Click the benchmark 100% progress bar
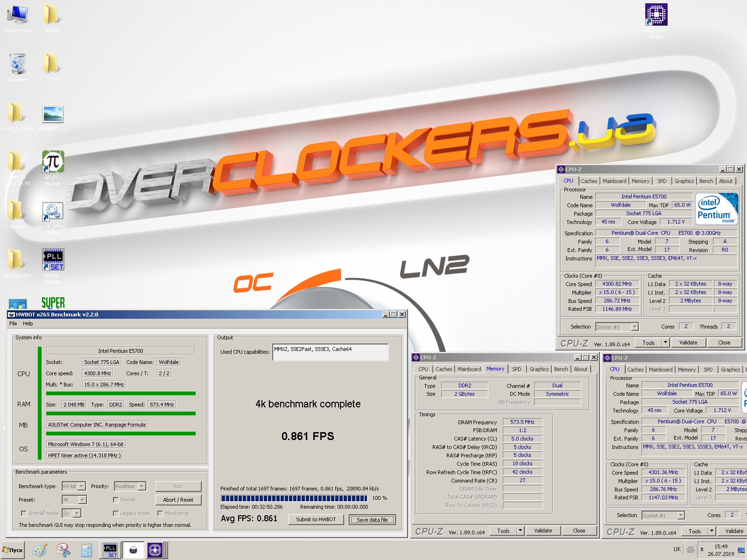The height and width of the screenshot is (560, 747). (295, 498)
